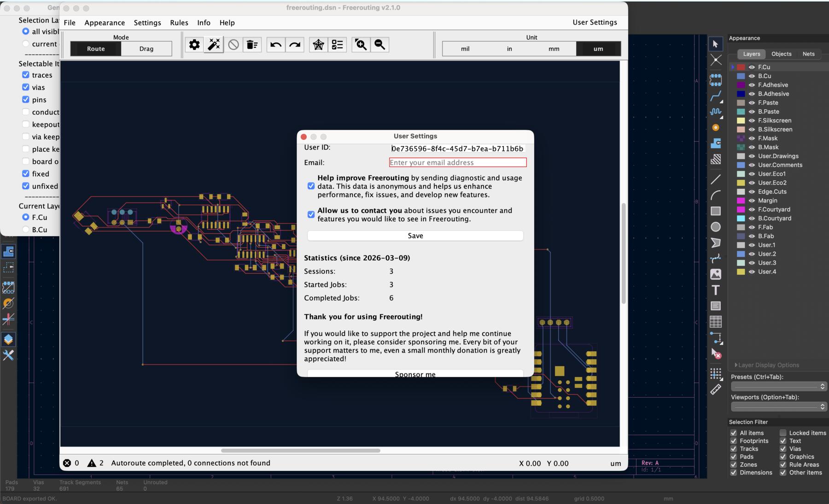Switch to the Nets tab in Appearance panel
The image size is (829, 504).
(808, 54)
